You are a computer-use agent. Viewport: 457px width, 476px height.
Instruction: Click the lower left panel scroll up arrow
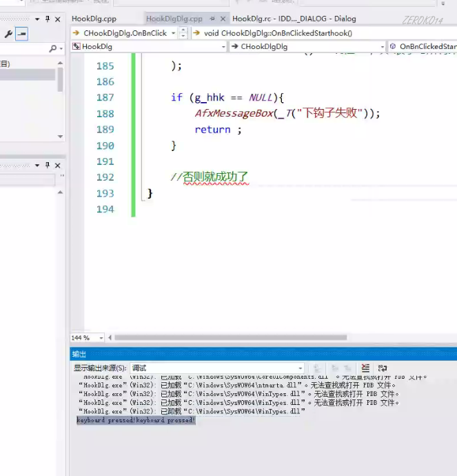tap(60, 192)
